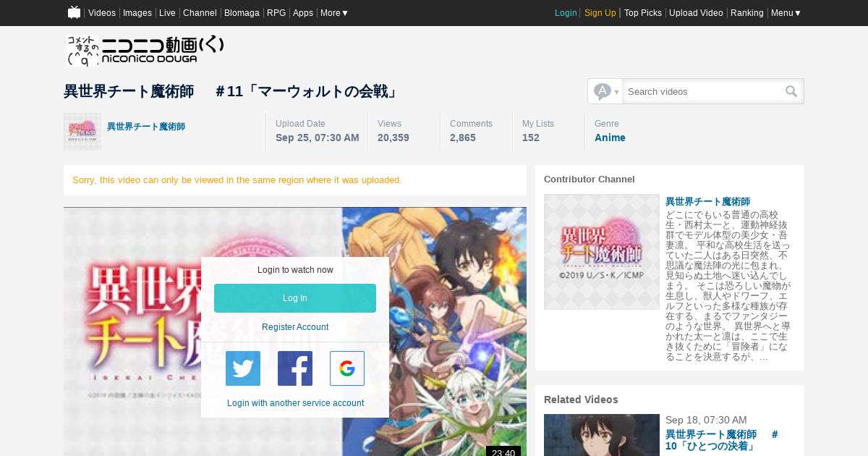This screenshot has width=868, height=456.
Task: Log in with the Google icon
Action: point(347,368)
